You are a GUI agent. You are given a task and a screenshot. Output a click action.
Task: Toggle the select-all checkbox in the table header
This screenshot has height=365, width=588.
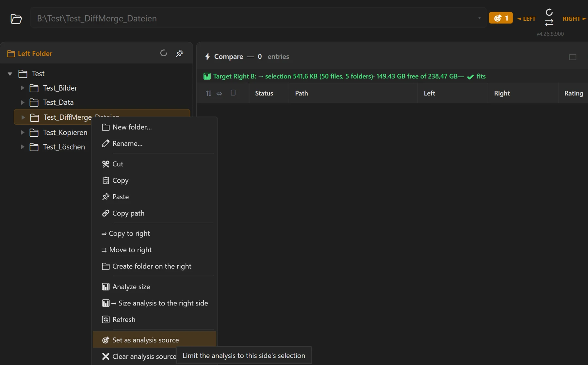pyautogui.click(x=233, y=93)
